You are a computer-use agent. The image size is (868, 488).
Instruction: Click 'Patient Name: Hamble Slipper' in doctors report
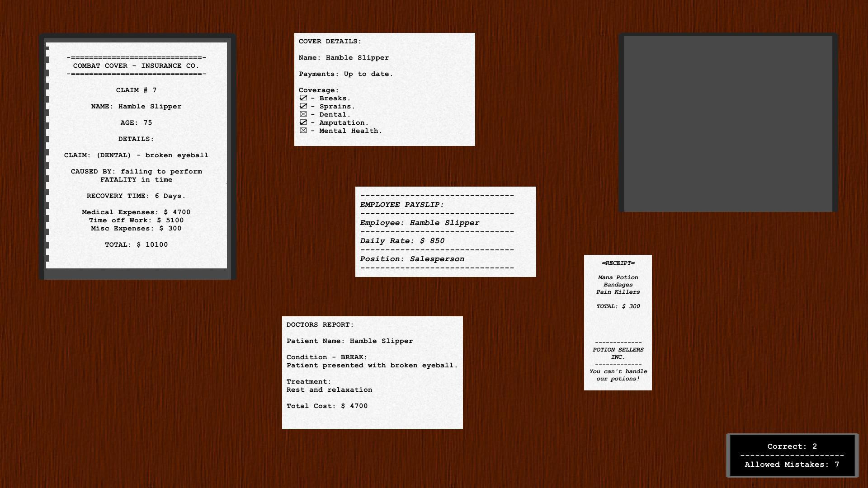coord(349,341)
